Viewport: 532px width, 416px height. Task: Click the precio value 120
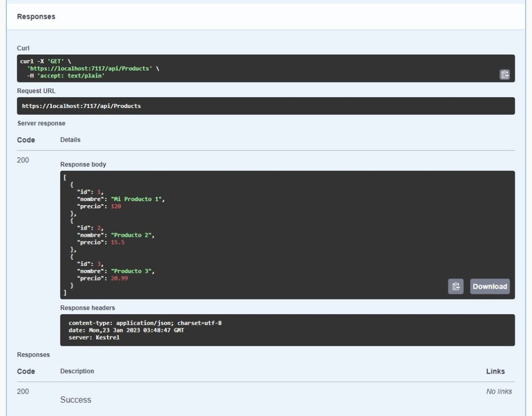pos(116,206)
